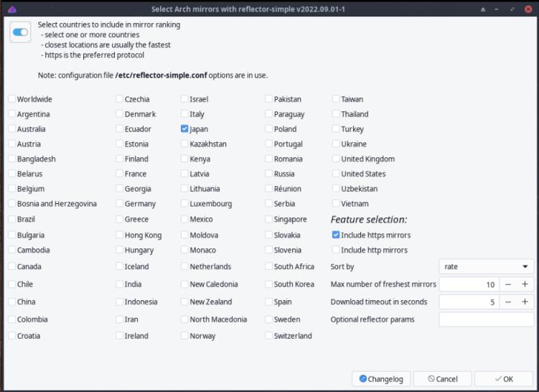Check the Croatia checkbox
Screen dimensions: 539x392
pyautogui.click(x=11, y=335)
